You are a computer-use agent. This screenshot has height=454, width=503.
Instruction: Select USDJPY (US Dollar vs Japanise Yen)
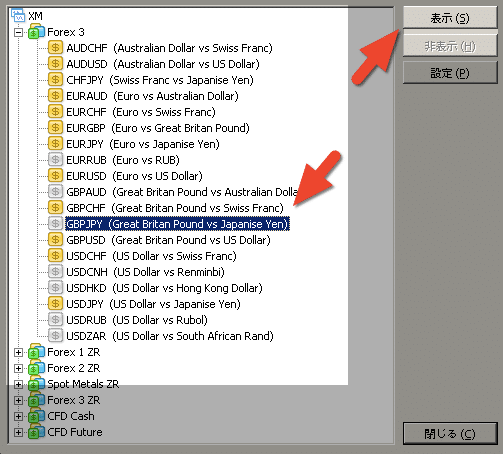pos(153,304)
